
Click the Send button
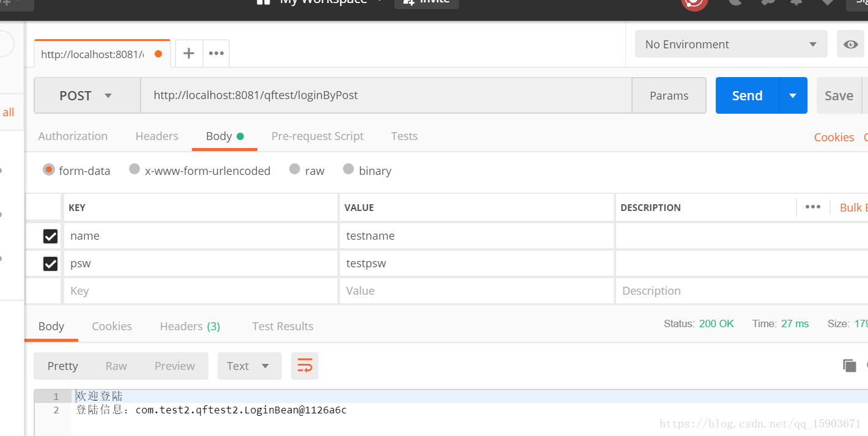pyautogui.click(x=747, y=95)
